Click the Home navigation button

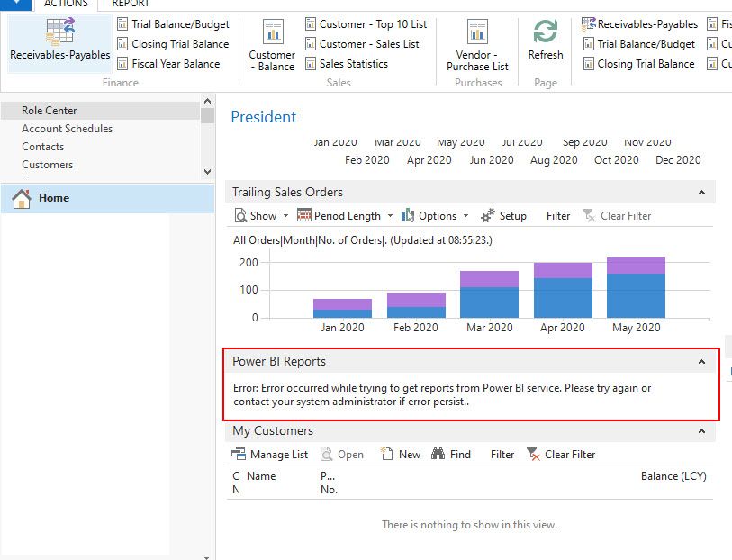pyautogui.click(x=107, y=198)
